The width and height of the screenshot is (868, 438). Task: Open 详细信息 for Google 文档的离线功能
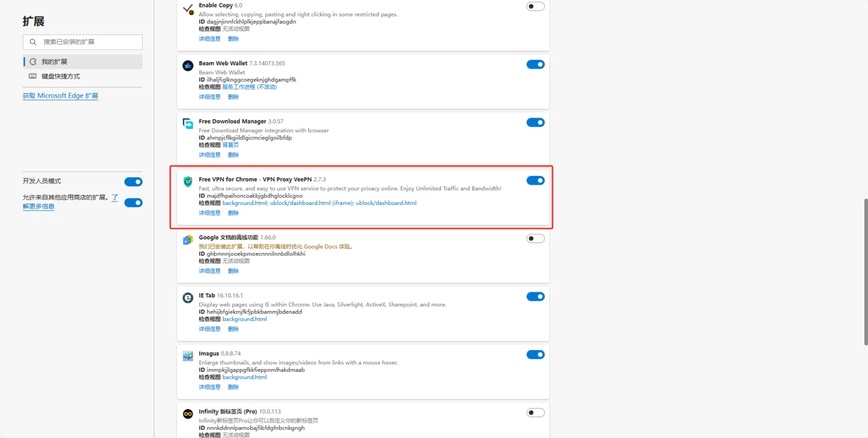click(x=209, y=271)
